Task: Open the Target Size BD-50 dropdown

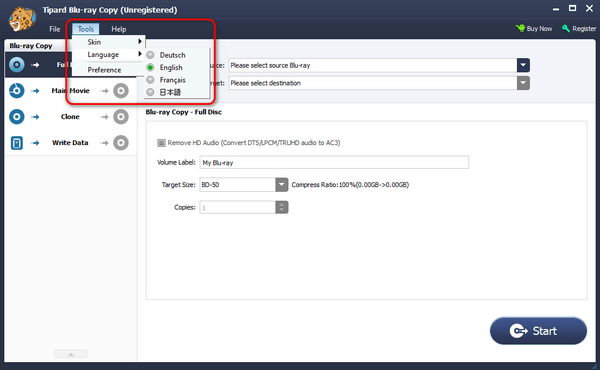Action: [x=282, y=184]
